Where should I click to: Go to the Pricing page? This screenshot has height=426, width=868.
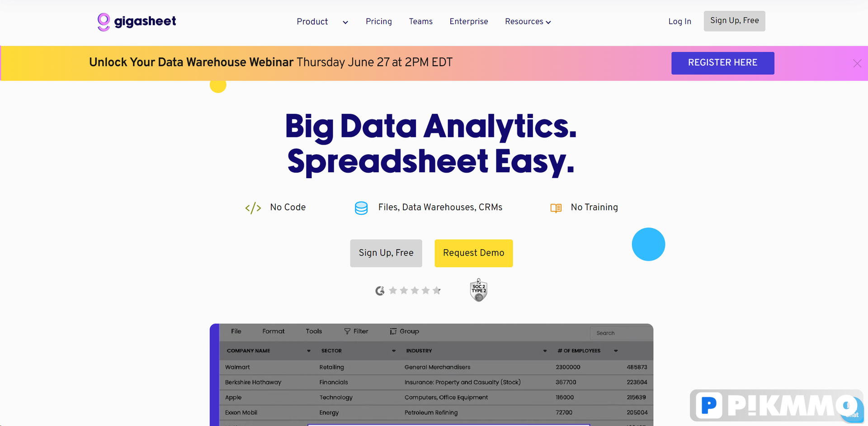[379, 22]
